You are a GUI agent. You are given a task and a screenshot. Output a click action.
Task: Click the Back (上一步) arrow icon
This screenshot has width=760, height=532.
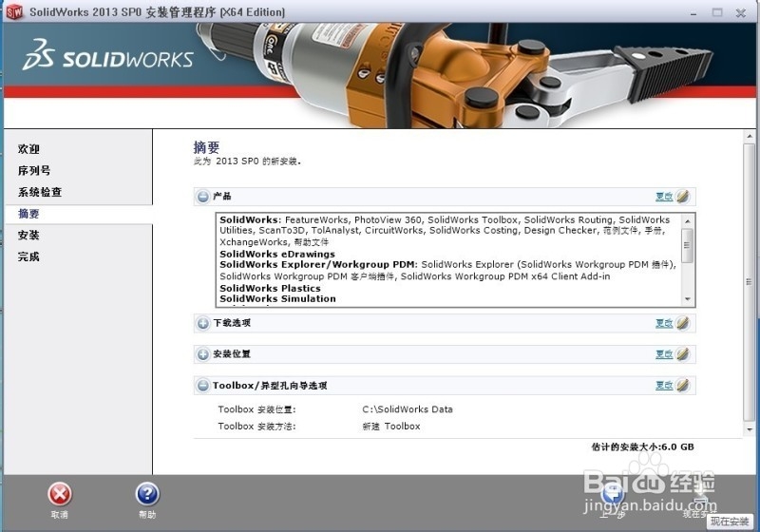(613, 495)
